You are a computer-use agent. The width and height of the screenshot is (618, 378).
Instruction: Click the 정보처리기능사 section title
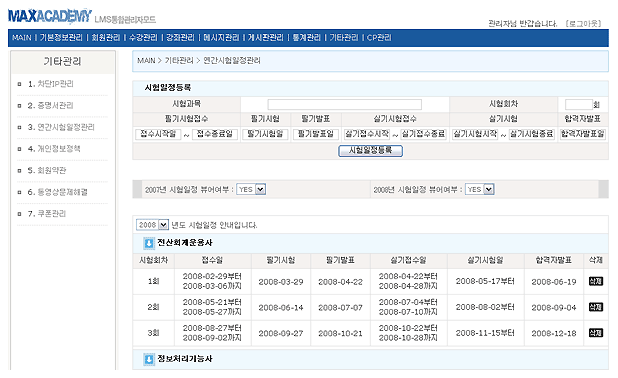click(185, 359)
